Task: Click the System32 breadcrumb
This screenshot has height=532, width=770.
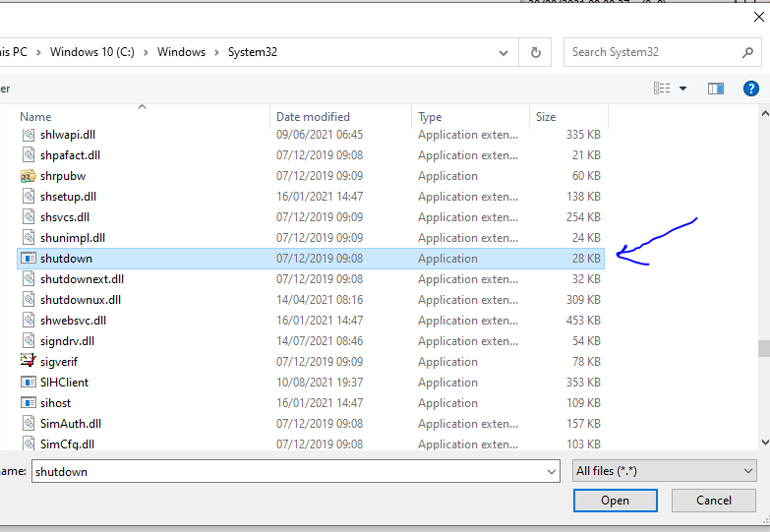Action: coord(253,52)
